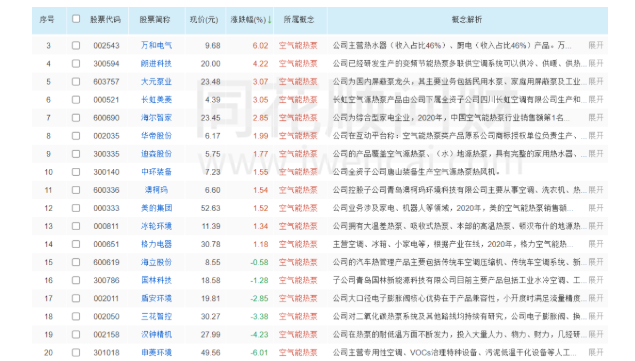The image size is (635, 361).
Task: Check the box for 002543 万和电气
Action: (76, 45)
